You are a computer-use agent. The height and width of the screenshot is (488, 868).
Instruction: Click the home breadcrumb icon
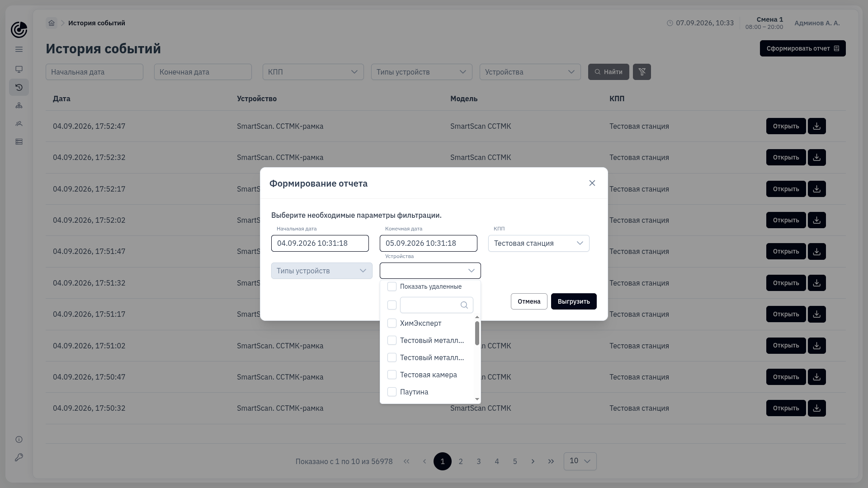point(52,23)
